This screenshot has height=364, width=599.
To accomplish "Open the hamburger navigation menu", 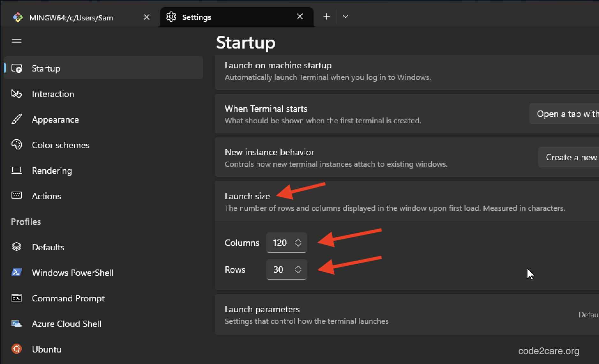I will [16, 42].
